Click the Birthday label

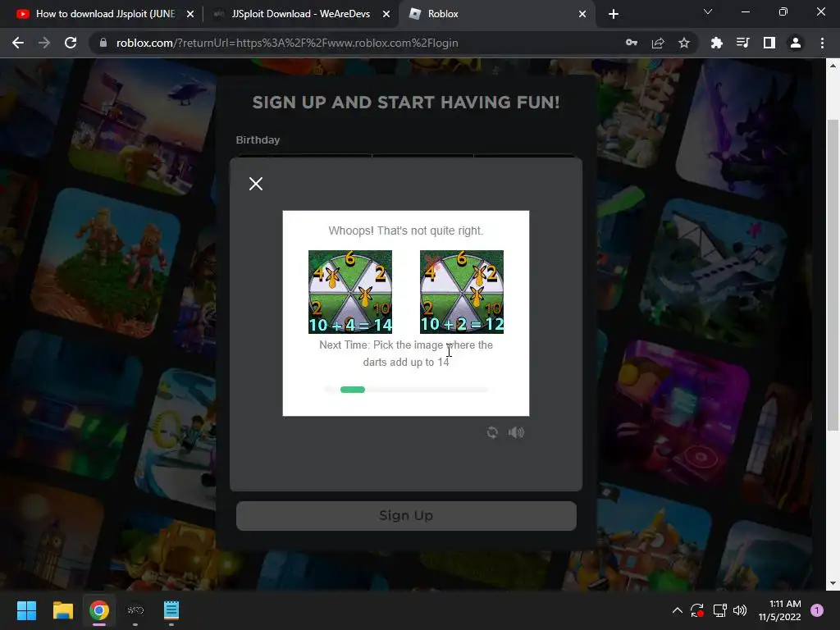point(258,139)
